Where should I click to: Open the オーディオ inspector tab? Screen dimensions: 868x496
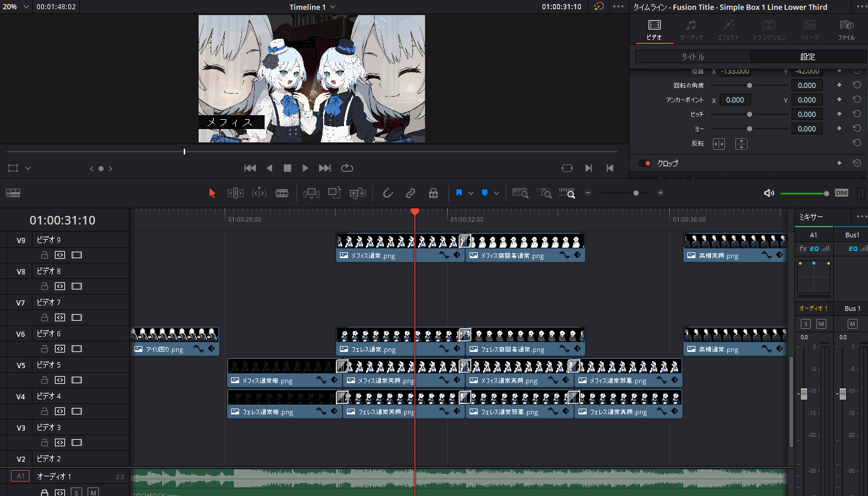(691, 30)
